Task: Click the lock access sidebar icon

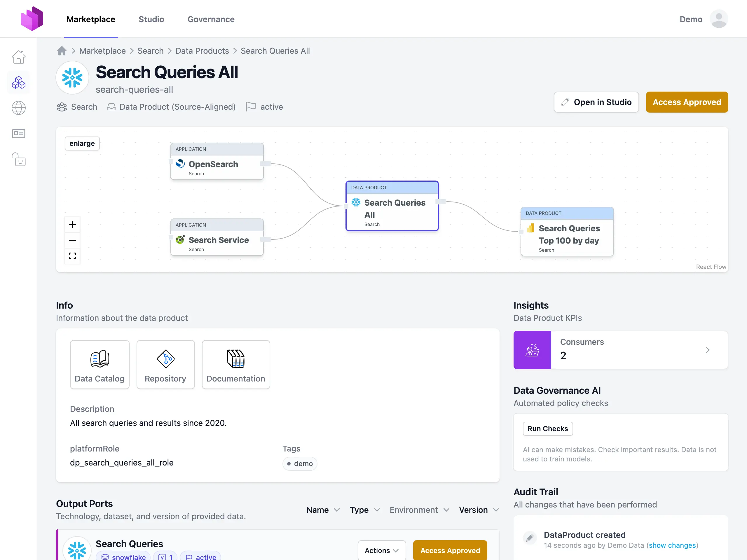Action: pyautogui.click(x=19, y=160)
